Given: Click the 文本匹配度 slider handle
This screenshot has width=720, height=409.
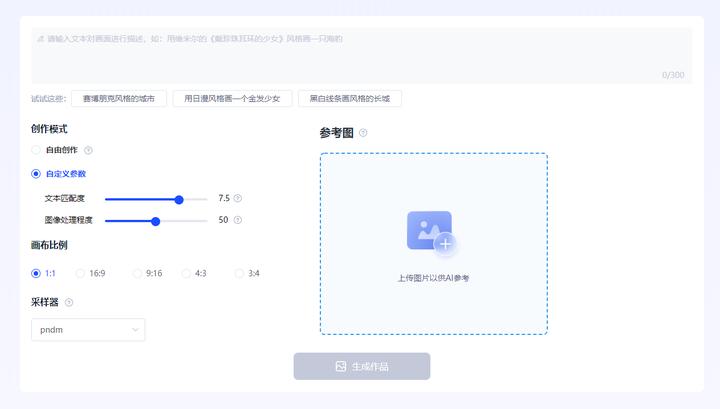Looking at the screenshot, I should tap(179, 199).
